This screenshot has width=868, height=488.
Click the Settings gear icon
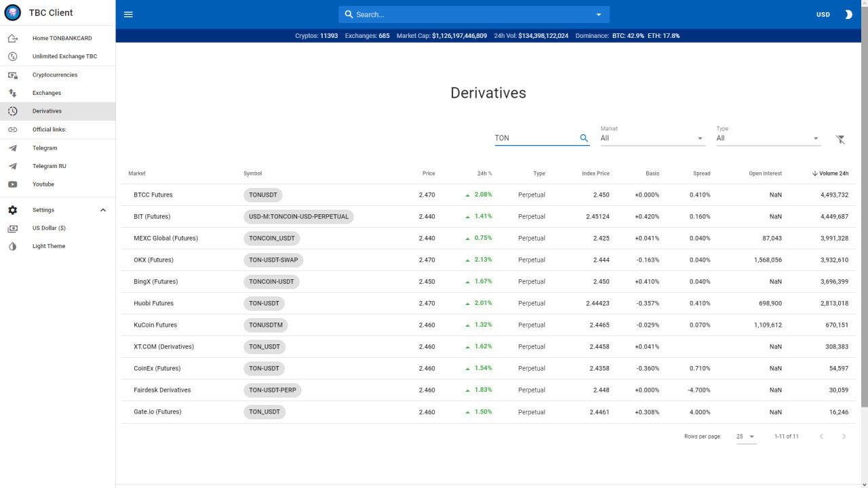[x=13, y=210]
